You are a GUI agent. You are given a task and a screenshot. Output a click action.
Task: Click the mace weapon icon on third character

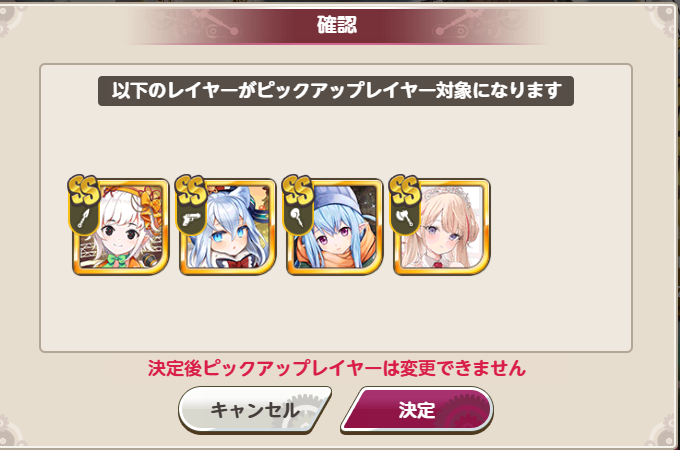[x=298, y=218]
